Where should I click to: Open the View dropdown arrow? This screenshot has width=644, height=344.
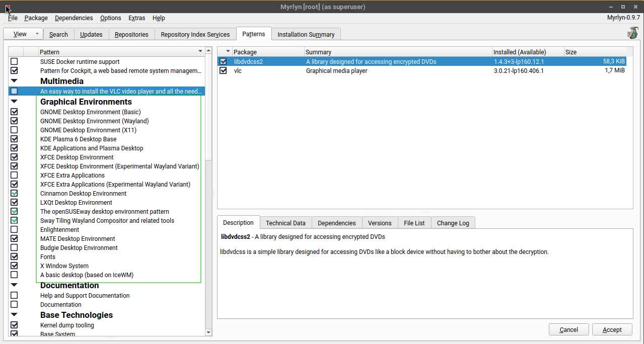pyautogui.click(x=37, y=34)
